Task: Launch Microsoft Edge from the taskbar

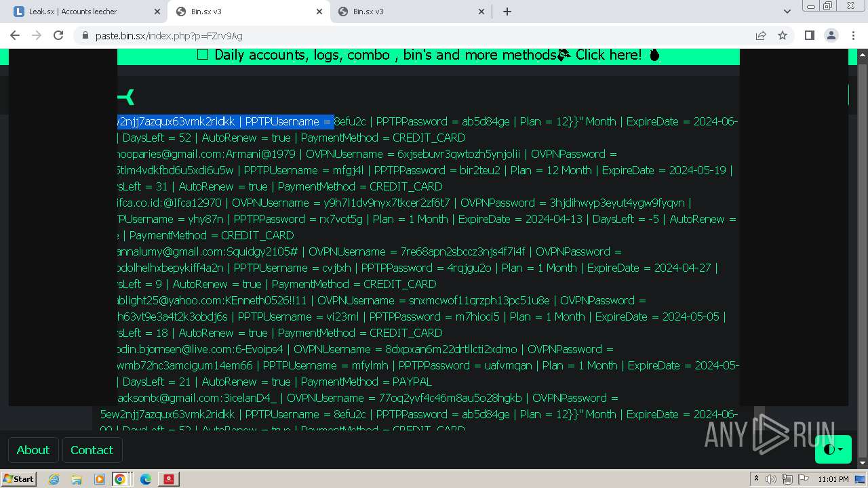Action: coord(145,479)
